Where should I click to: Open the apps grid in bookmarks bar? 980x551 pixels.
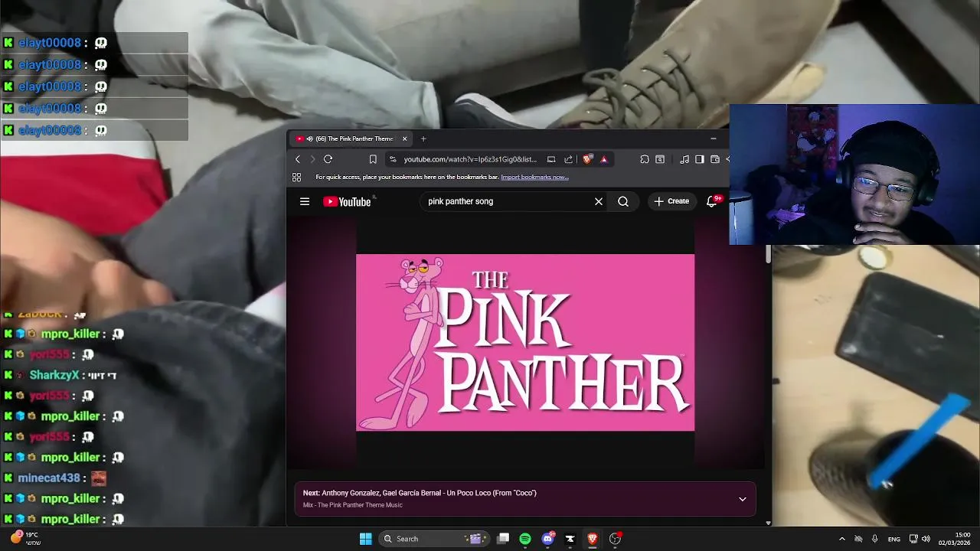(297, 177)
